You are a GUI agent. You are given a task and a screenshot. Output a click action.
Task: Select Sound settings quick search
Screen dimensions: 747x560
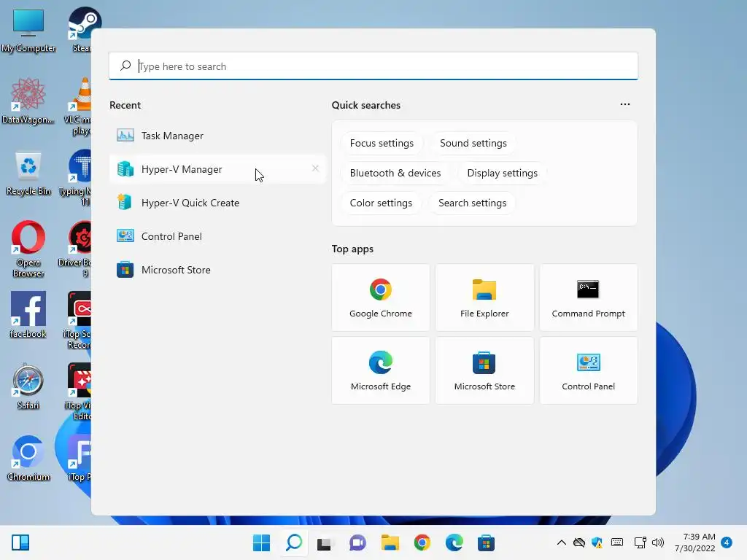(473, 144)
